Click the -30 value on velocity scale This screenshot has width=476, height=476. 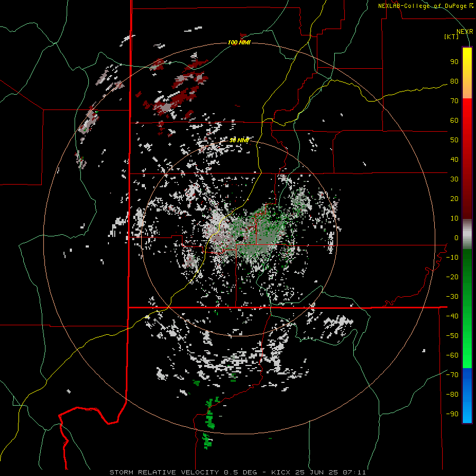(x=452, y=297)
